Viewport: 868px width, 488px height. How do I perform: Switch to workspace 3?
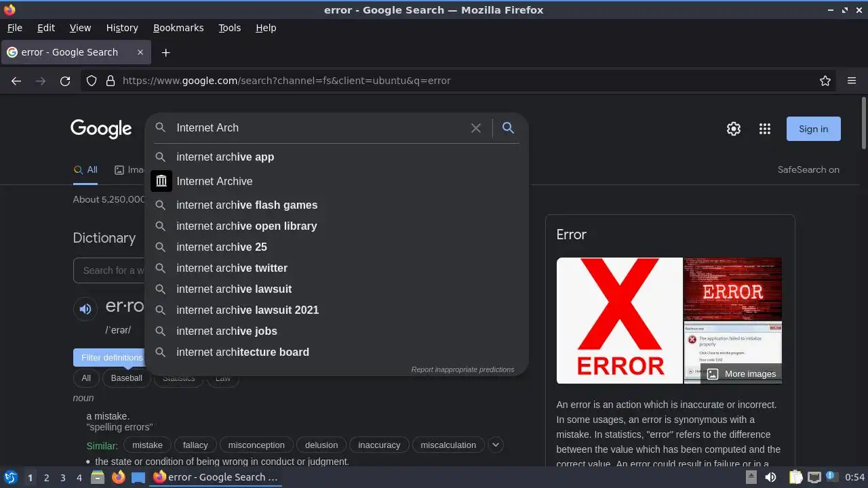(x=62, y=477)
